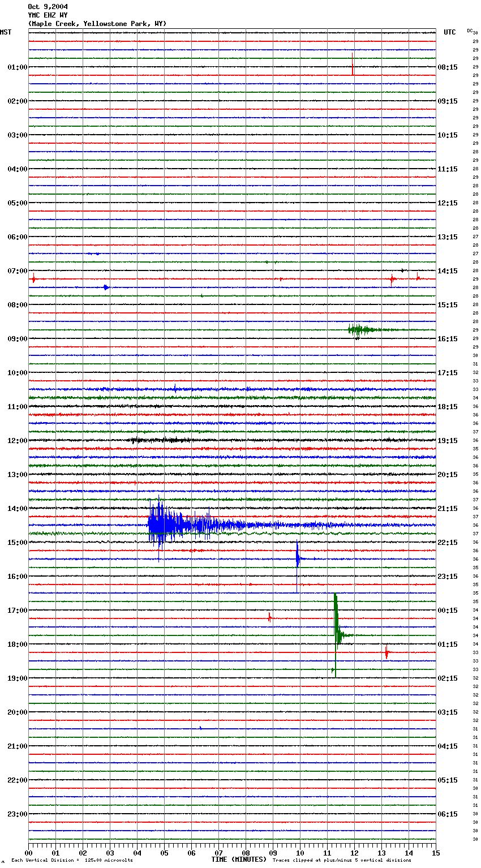This screenshot has width=481, height=868.
Task: Click the red spike just below 18:00 MST
Action: coord(386,652)
